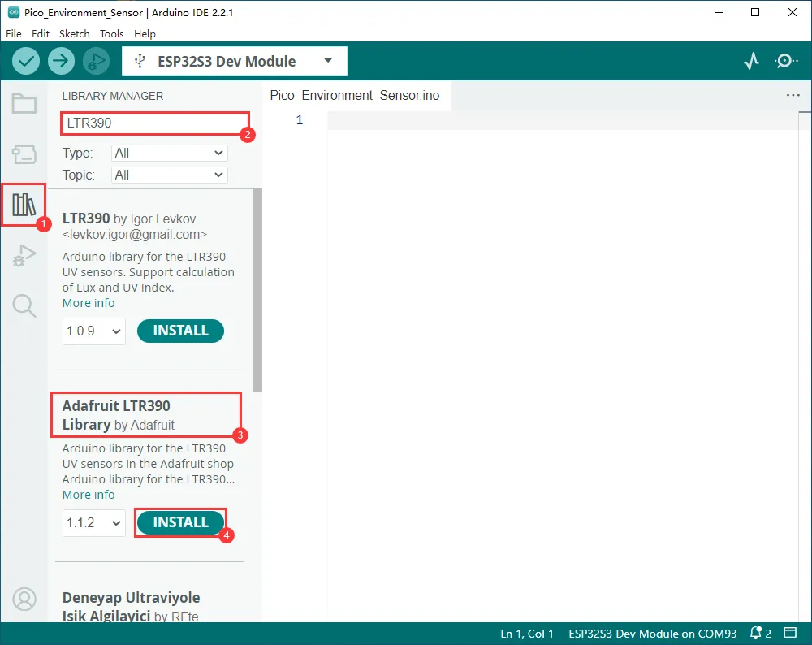Click the LTR390 by Igor Levkov title
Viewport: 812px width, 645px height.
(x=129, y=219)
